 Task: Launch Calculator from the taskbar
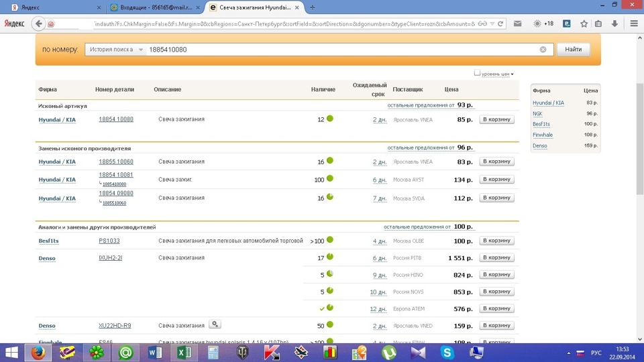coord(213,353)
